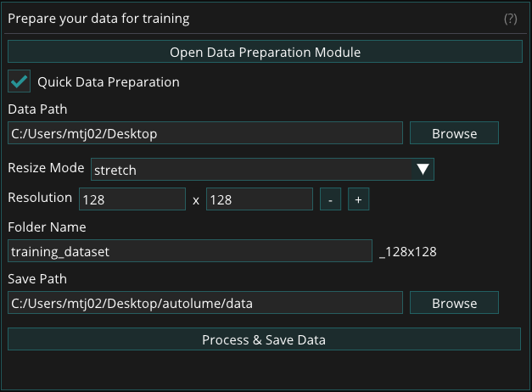Decrease resolution with the minus button
The height and width of the screenshot is (392, 532).
pos(330,199)
